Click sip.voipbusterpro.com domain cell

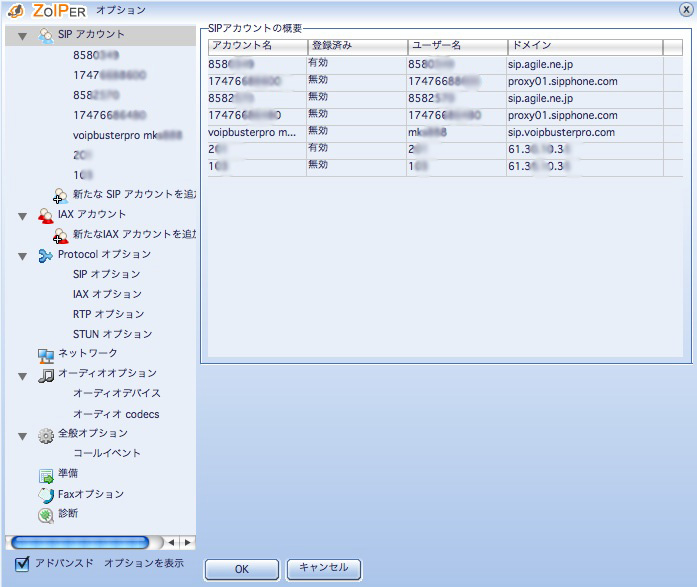pos(561,132)
